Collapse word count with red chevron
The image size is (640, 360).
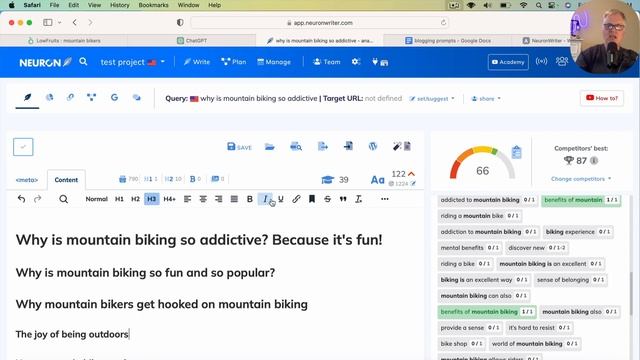[411, 174]
